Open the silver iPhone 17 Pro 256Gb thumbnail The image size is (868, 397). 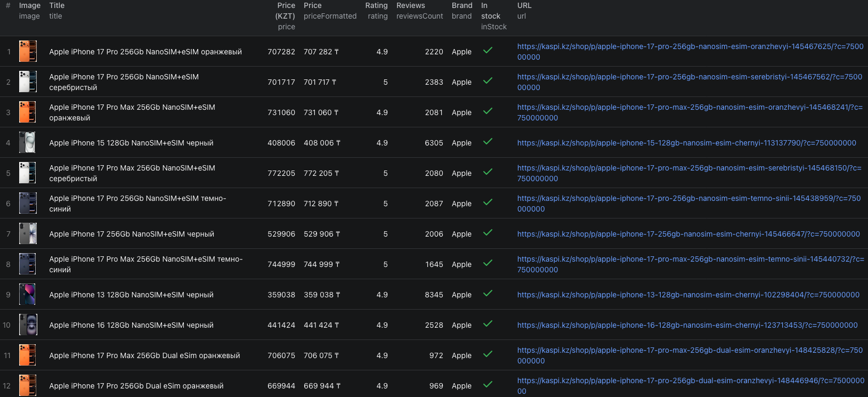[28, 82]
